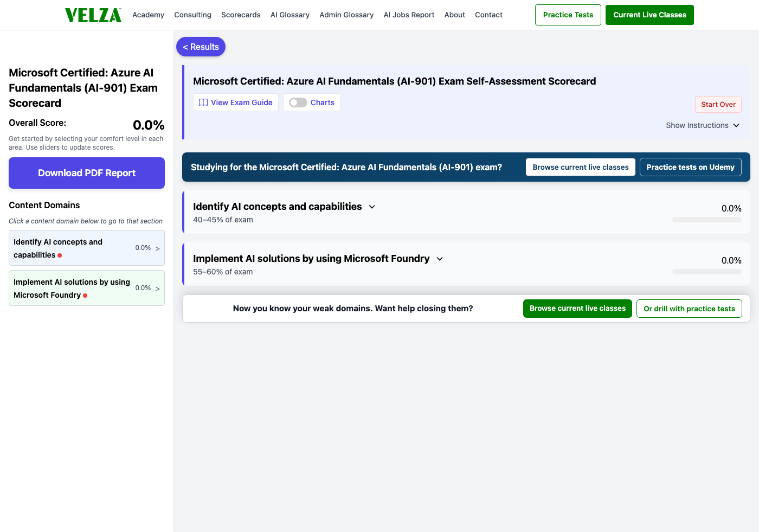Open Admin Glossary nav item

(x=346, y=15)
